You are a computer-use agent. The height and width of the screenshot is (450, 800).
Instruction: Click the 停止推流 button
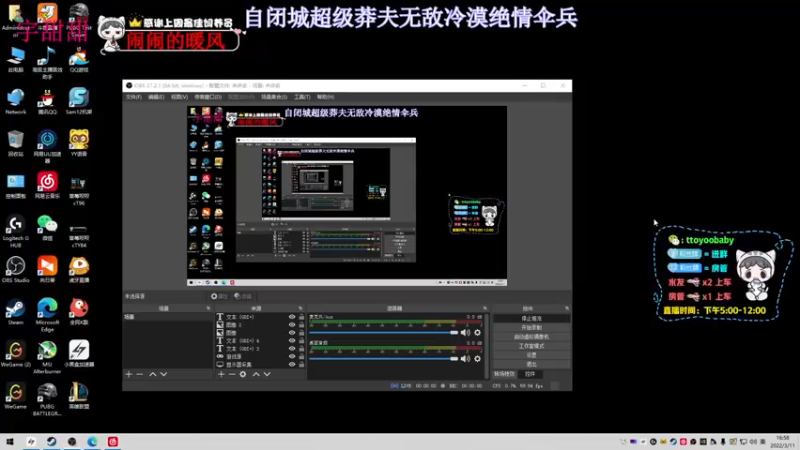click(x=531, y=318)
